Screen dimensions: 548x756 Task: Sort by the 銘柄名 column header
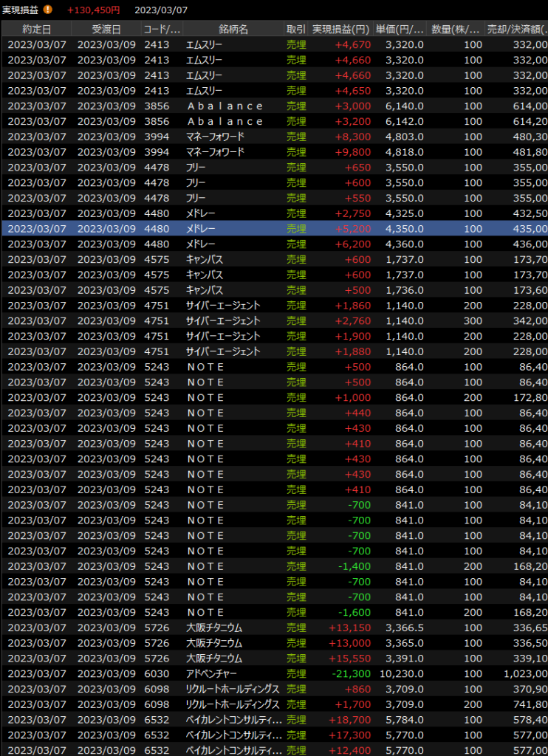point(233,29)
